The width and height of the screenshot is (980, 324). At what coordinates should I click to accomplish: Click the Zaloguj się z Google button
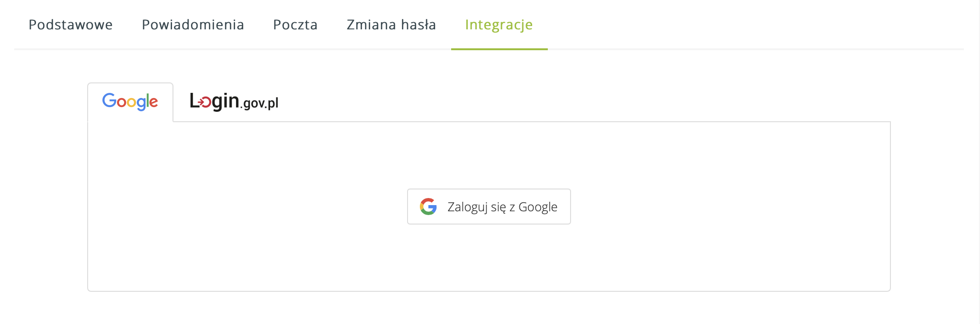click(x=489, y=206)
